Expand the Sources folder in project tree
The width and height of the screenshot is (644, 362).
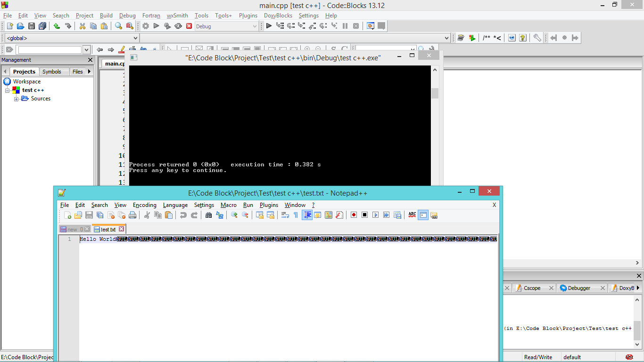tap(17, 99)
